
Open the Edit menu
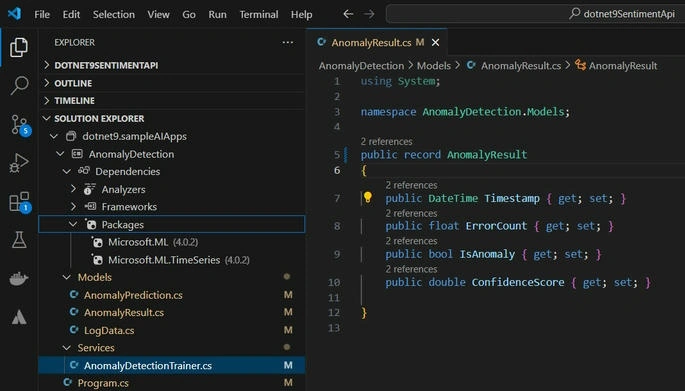pos(71,14)
